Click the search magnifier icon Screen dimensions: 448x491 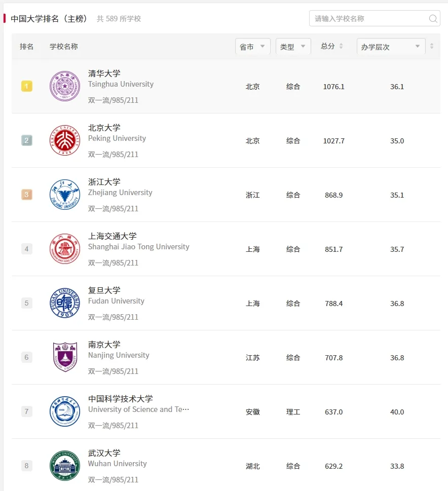[x=433, y=19]
